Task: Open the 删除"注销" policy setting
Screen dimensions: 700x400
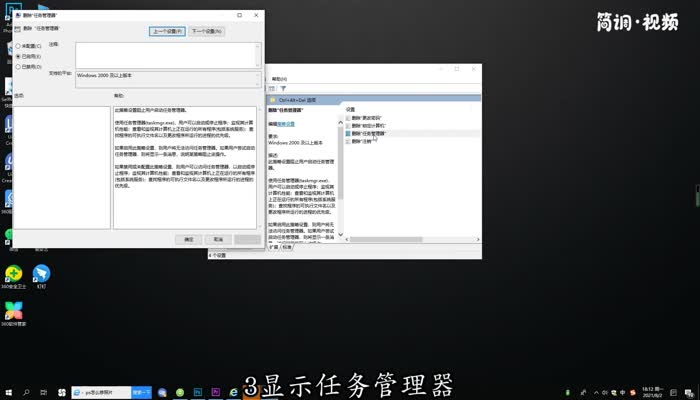Action: tap(362, 141)
